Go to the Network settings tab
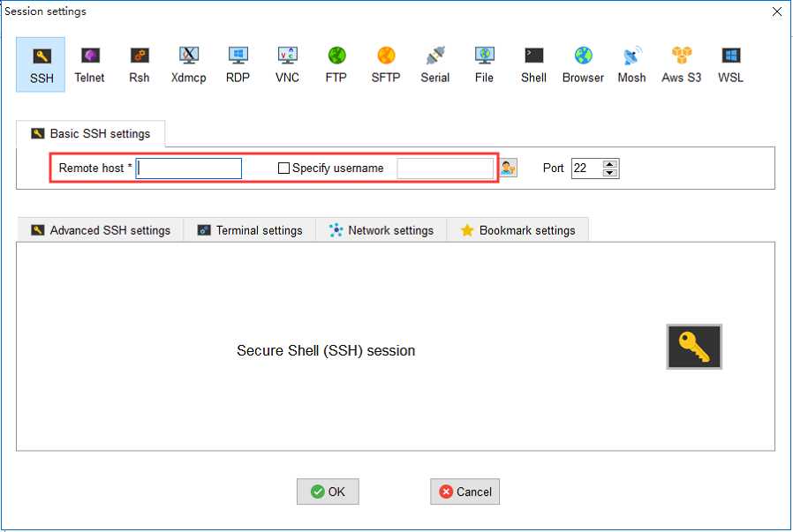Viewport: 793px width, 532px height. (381, 230)
